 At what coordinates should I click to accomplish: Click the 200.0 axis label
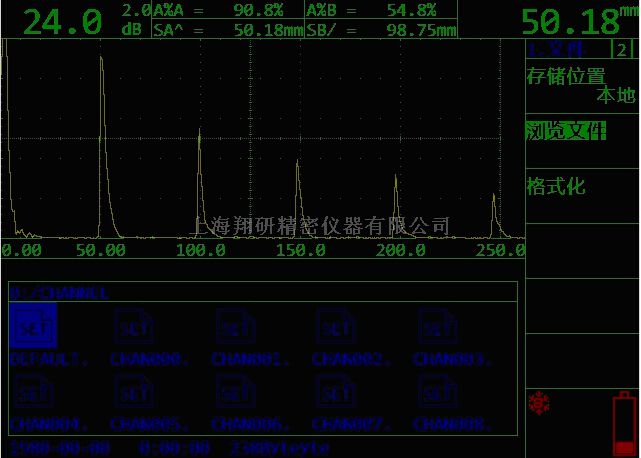[401, 250]
